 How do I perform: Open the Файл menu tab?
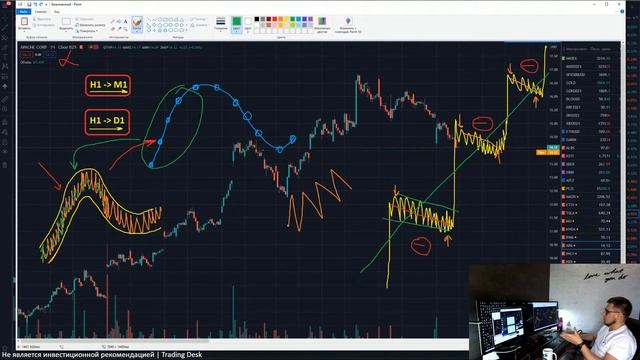[x=24, y=12]
